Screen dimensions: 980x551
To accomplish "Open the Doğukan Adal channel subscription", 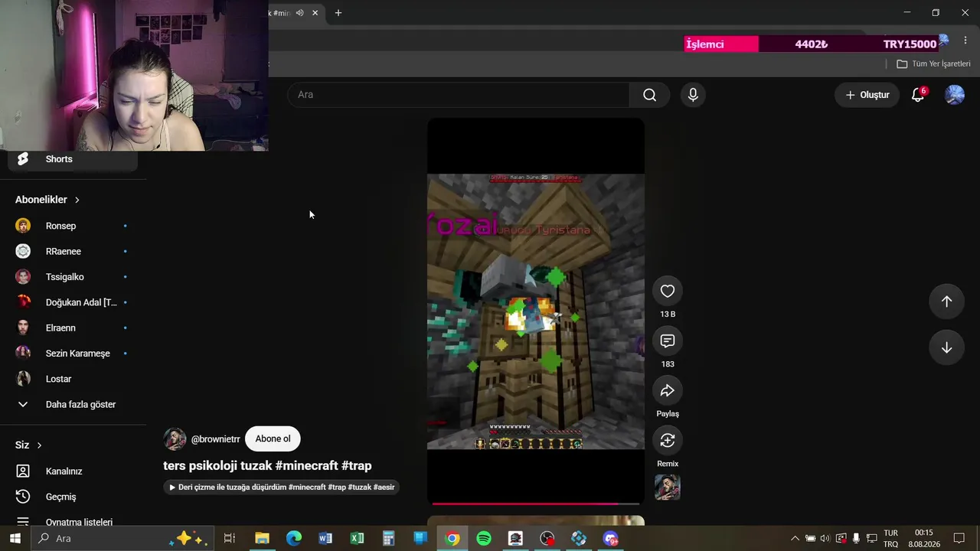I will [73, 302].
